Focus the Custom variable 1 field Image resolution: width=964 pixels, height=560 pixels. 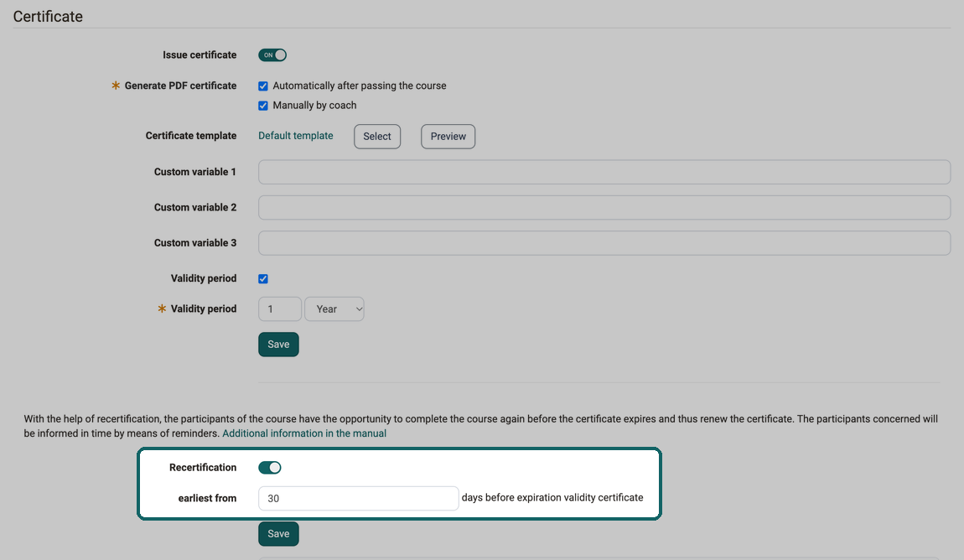click(604, 172)
